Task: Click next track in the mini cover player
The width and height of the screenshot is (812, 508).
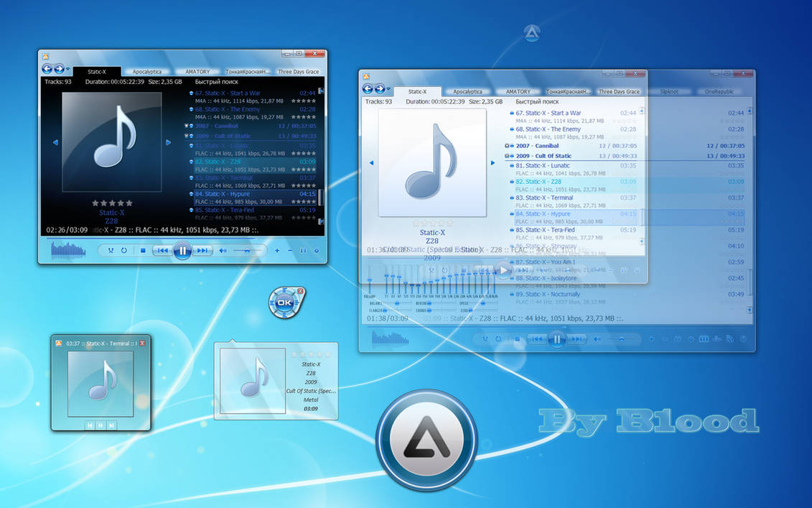Action: click(111, 425)
